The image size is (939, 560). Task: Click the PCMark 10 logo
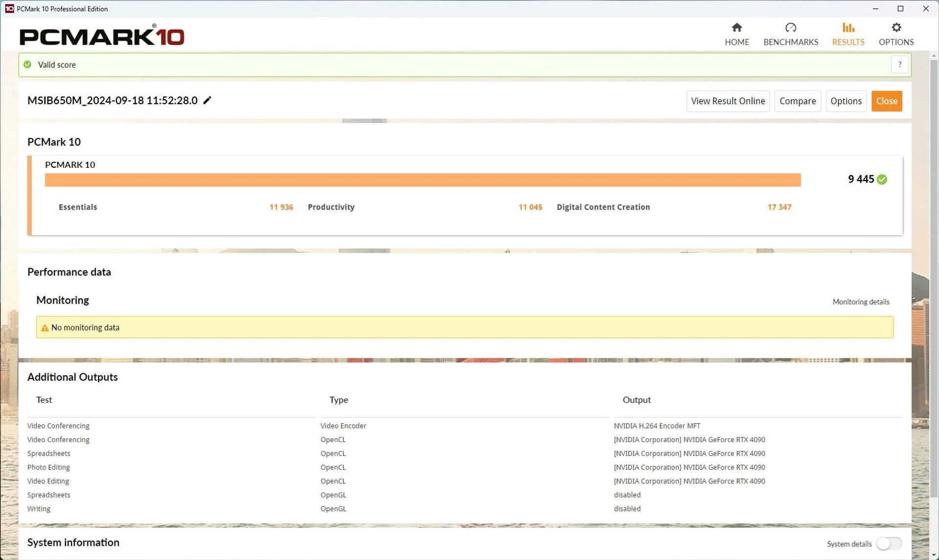(102, 35)
